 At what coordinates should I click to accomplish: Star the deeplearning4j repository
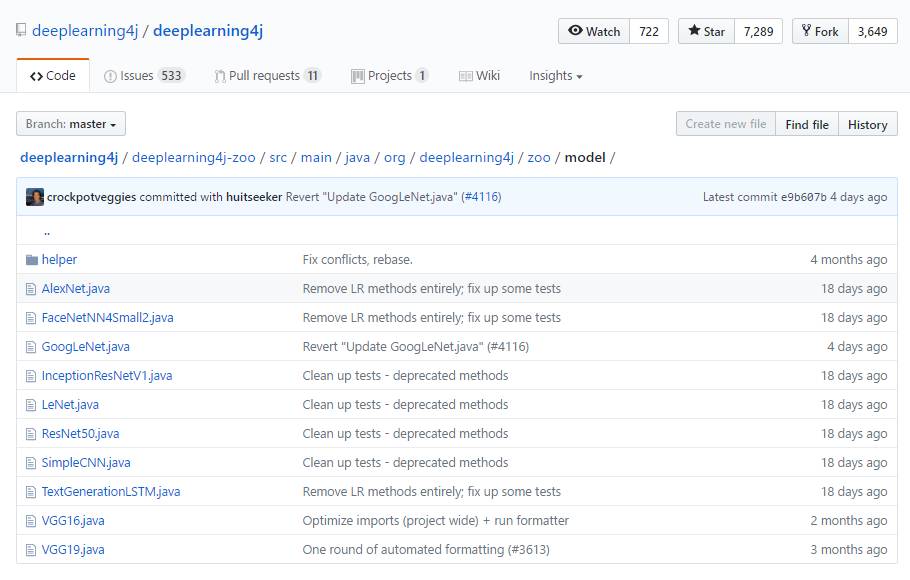click(706, 31)
